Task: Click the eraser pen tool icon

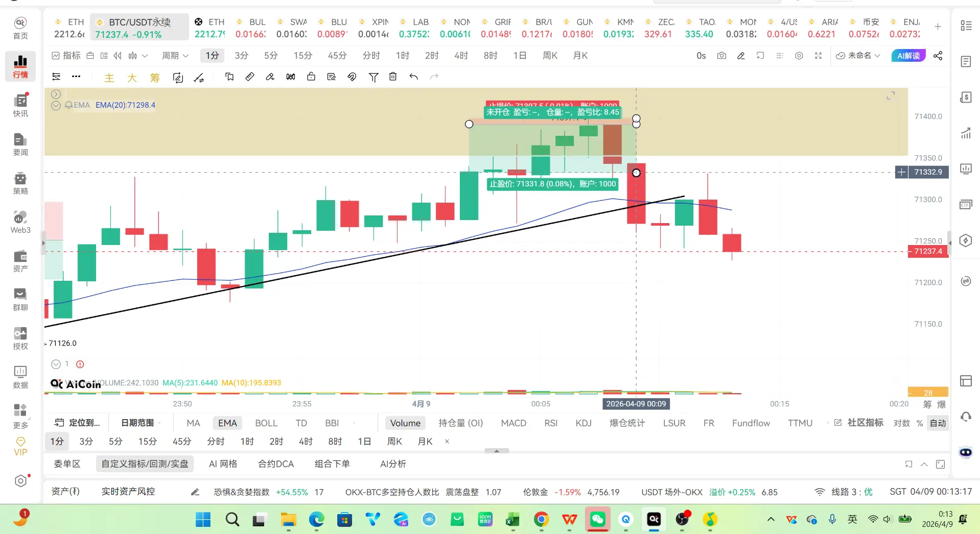Action: pos(270,77)
